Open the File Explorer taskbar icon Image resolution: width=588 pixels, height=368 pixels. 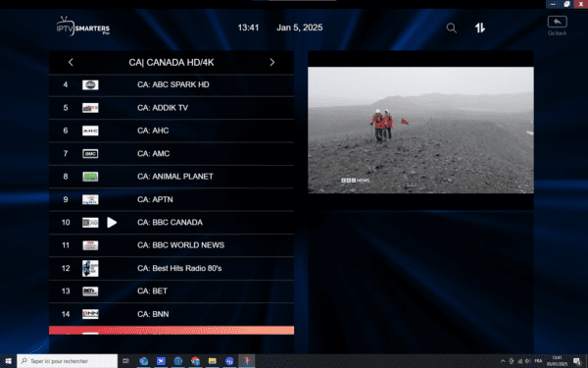click(213, 361)
